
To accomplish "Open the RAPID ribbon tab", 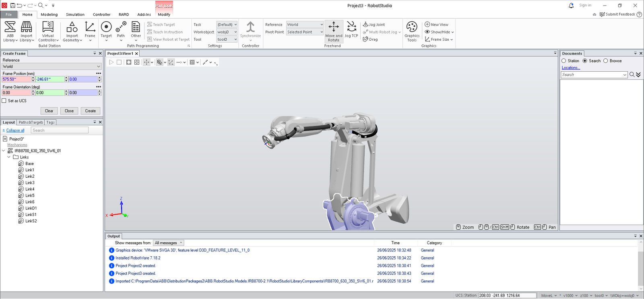I will [x=124, y=15].
